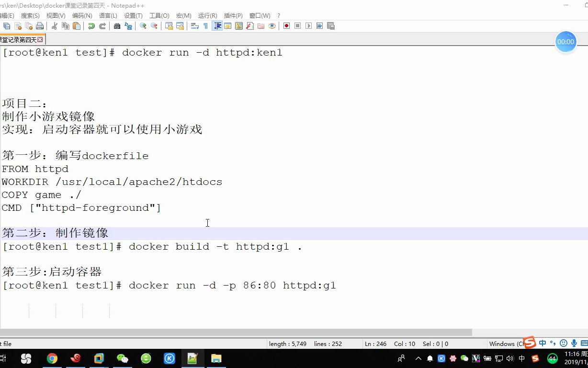Toggle file Monitoring with the eye icon
588x368 pixels.
pos(271,26)
